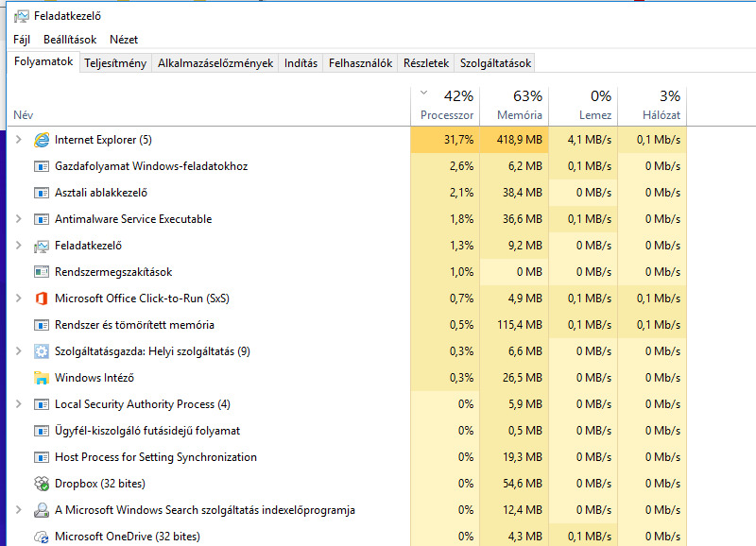This screenshot has height=546, width=756.
Task: Click the Microsoft Office Click-to-Run icon
Action: point(42,299)
